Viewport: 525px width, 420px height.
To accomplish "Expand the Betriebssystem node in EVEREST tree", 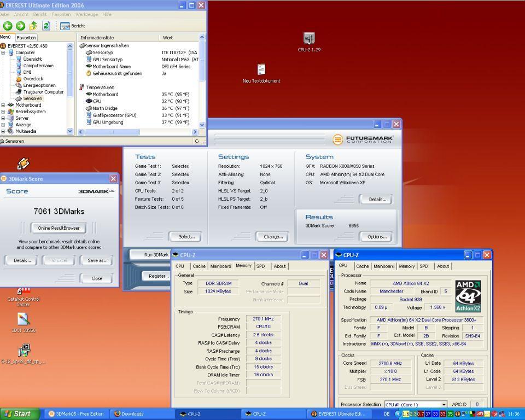I will tap(3, 112).
